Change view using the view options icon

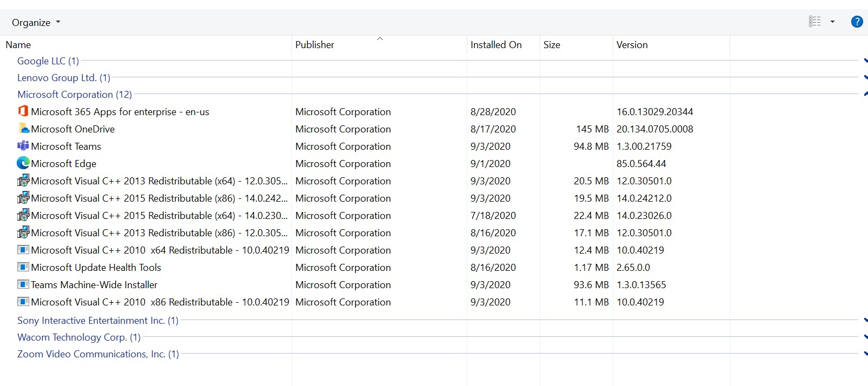click(814, 22)
